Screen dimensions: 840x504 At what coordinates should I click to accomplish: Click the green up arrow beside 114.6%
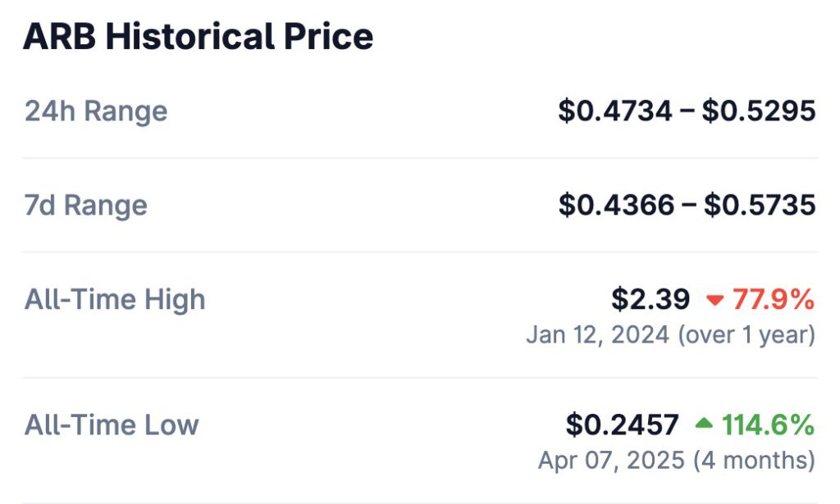point(704,424)
